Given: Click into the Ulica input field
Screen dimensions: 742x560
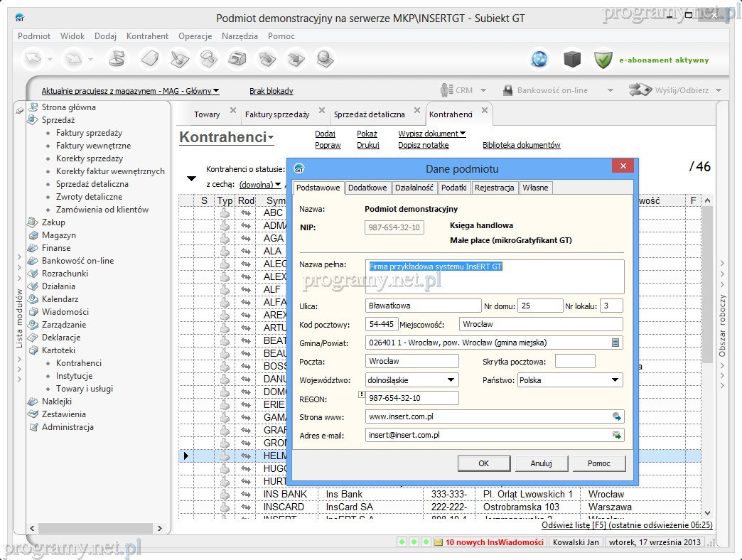Looking at the screenshot, I should pos(422,306).
